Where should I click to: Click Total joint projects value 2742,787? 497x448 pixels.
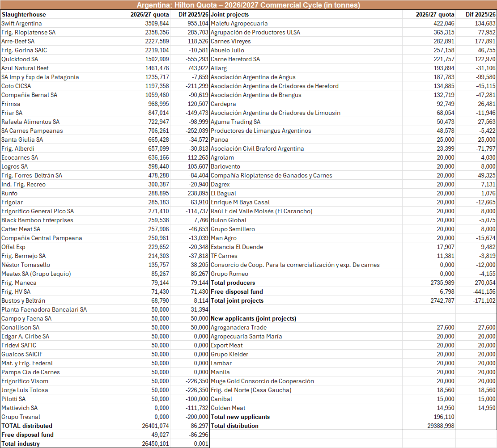pos(429,300)
